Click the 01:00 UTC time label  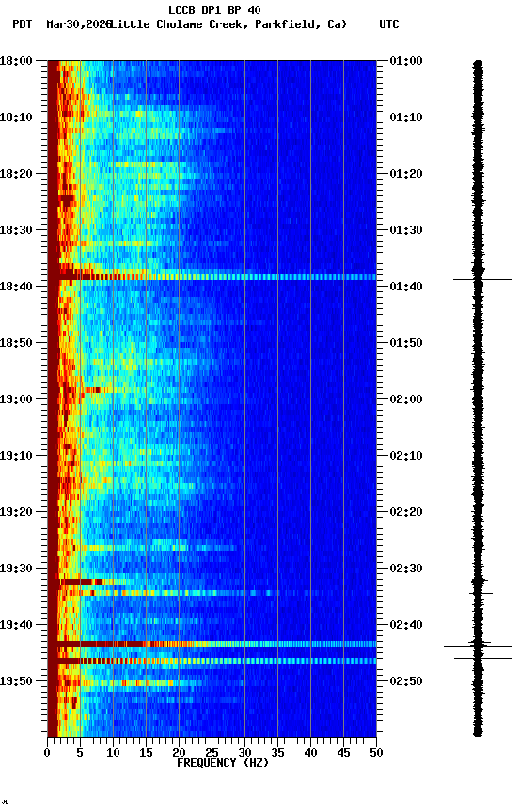[x=406, y=61]
